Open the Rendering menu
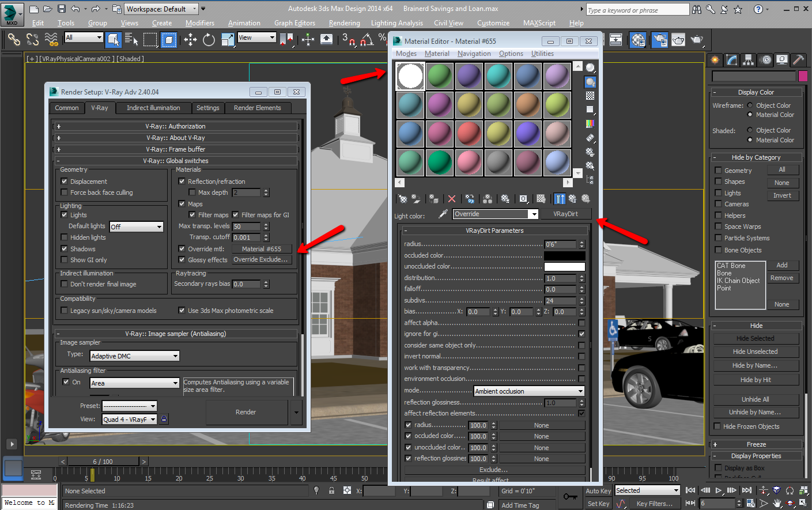 344,23
